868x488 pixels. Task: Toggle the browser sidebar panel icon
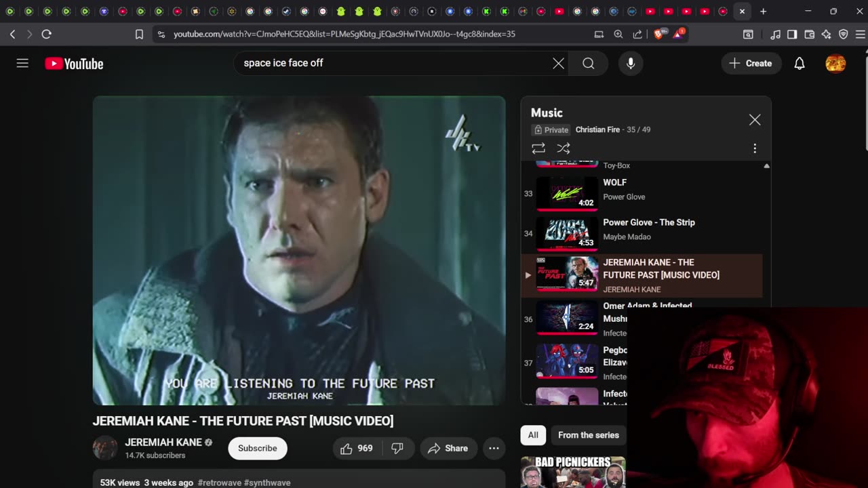(x=792, y=34)
